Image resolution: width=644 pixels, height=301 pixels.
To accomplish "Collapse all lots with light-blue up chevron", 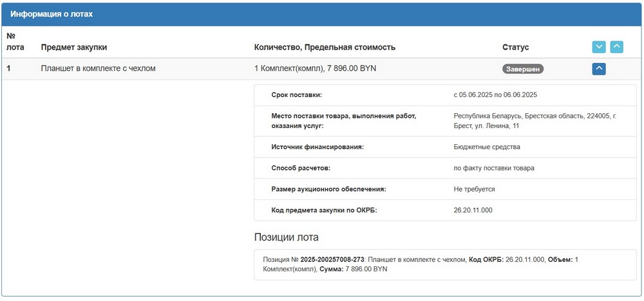I will tap(616, 47).
